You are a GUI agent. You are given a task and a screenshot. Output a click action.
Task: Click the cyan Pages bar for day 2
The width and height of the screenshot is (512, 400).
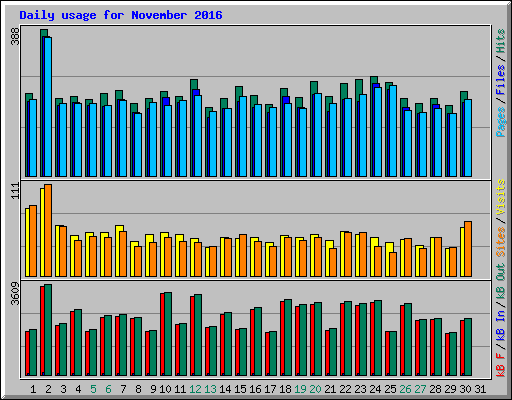[48, 107]
